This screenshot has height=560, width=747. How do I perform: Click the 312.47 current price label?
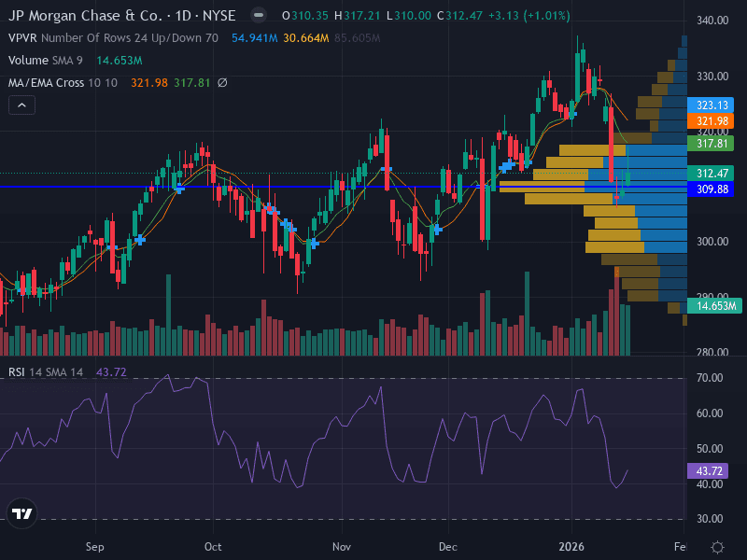click(x=711, y=174)
